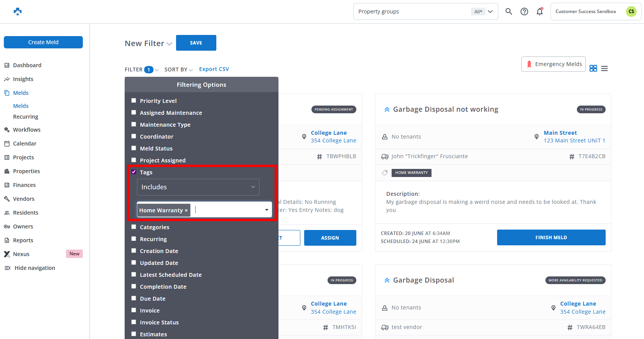The width and height of the screenshot is (644, 339).
Task: Click the CS user avatar
Action: click(631, 12)
